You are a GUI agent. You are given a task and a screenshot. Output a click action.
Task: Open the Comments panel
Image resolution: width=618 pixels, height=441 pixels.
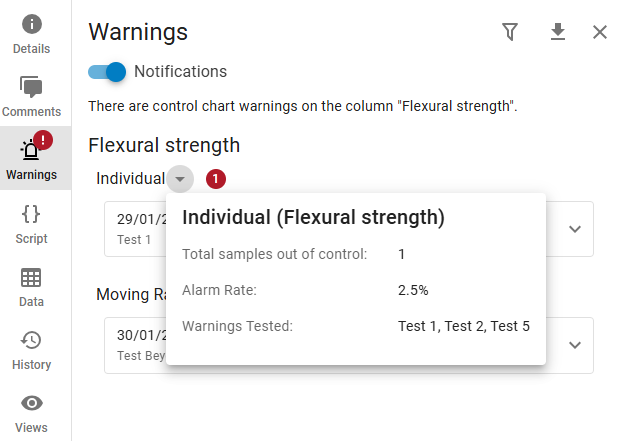click(x=32, y=96)
